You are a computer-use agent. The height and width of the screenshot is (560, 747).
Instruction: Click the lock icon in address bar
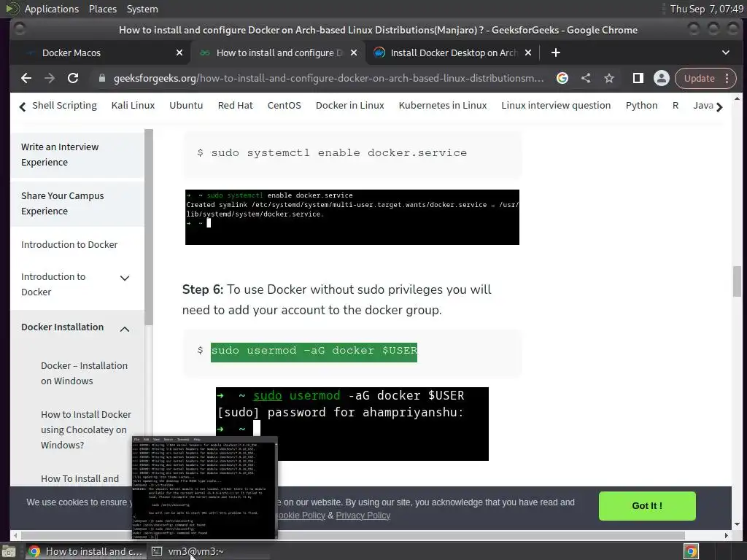[x=101, y=78]
